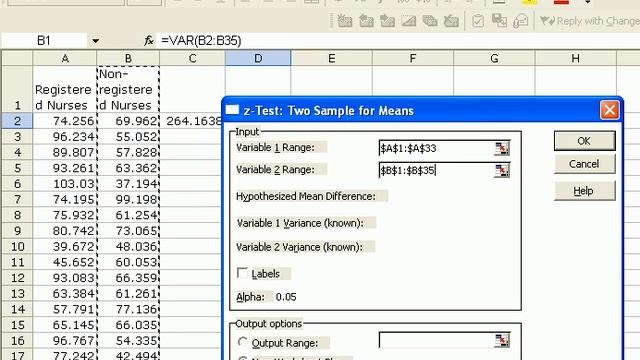Click OK in the z-Test dialog
This screenshot has height=360, width=640.
584,141
